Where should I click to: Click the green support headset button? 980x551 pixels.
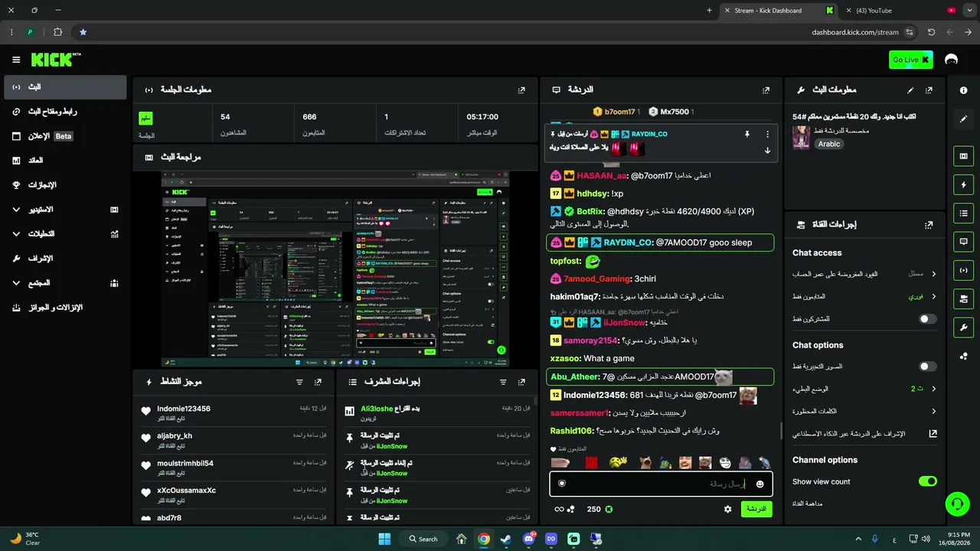(957, 504)
